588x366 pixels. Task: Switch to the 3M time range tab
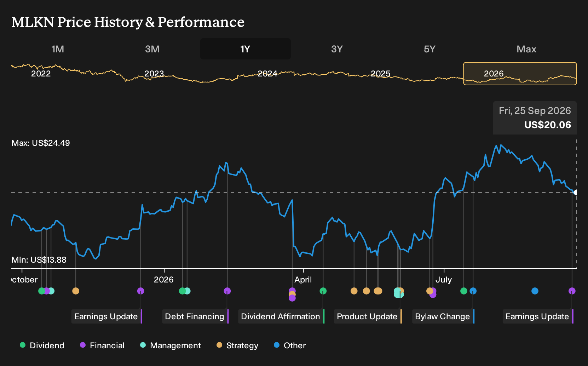152,49
